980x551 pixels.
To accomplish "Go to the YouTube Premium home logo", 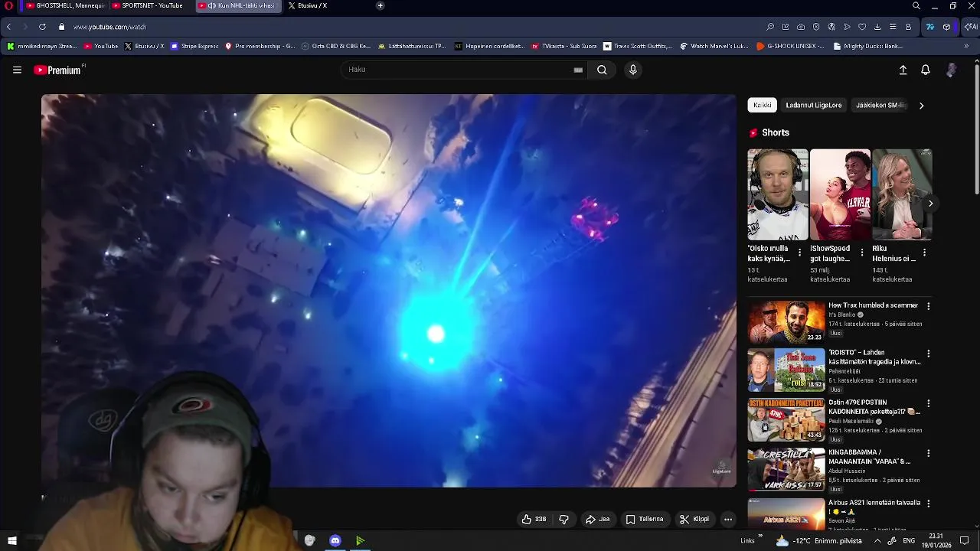I will pyautogui.click(x=59, y=70).
